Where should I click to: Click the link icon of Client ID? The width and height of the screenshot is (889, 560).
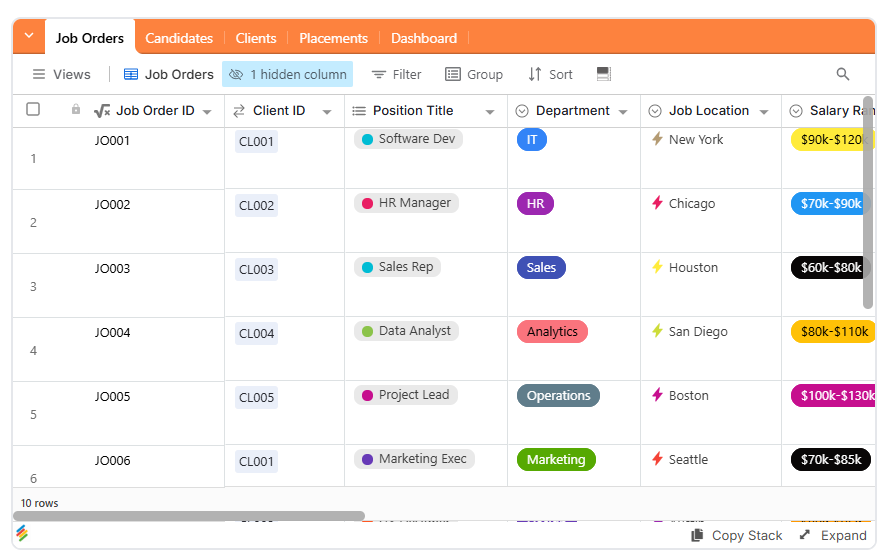pos(239,111)
